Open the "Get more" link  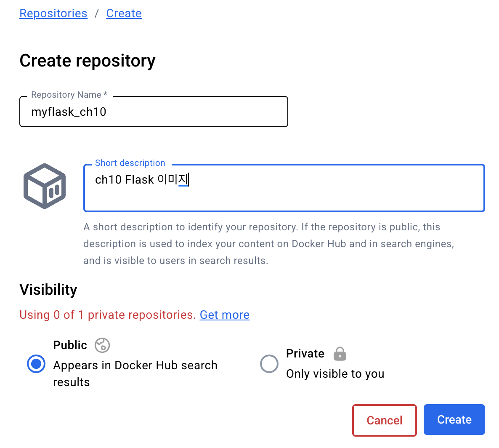(225, 315)
